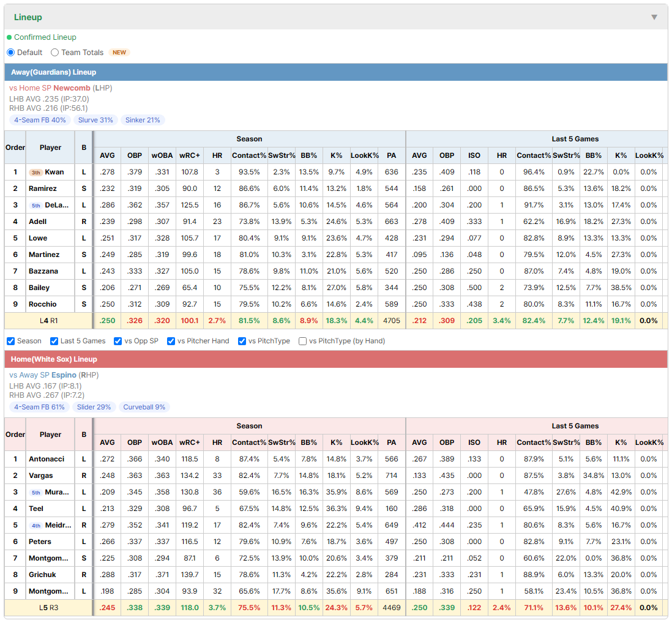Sort Guardians table by wRC+ header
Viewport: 672px width, 623px height.
click(x=190, y=155)
